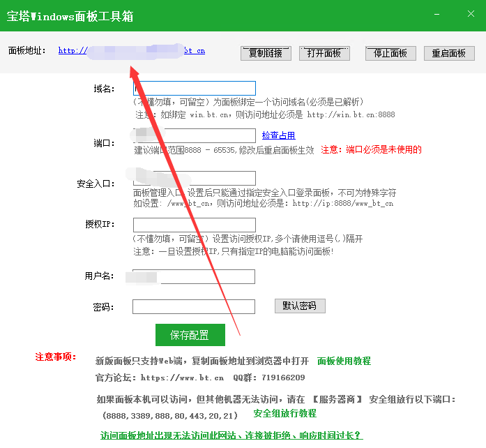This screenshot has height=448, width=486.
Task: Select the 端口 input field
Action: (195, 135)
